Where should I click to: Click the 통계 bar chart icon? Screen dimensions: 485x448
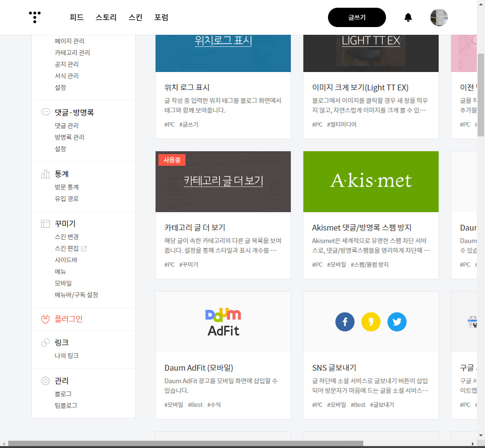coord(45,174)
